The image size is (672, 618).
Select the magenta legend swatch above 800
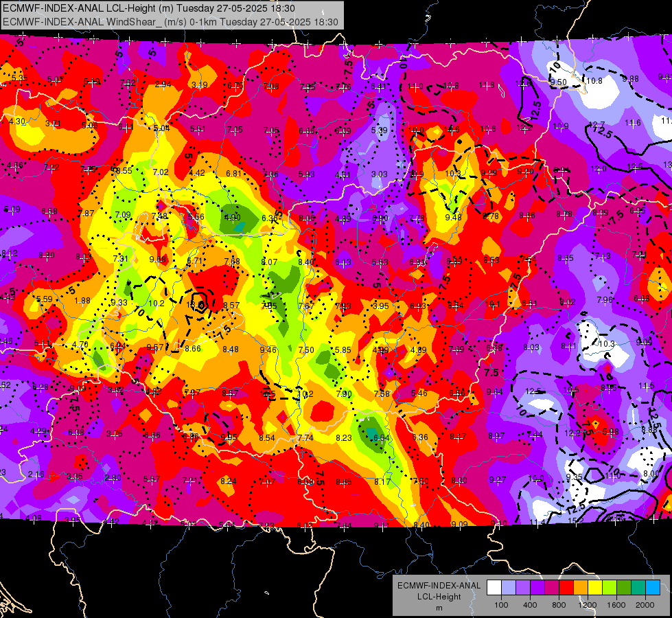552,588
